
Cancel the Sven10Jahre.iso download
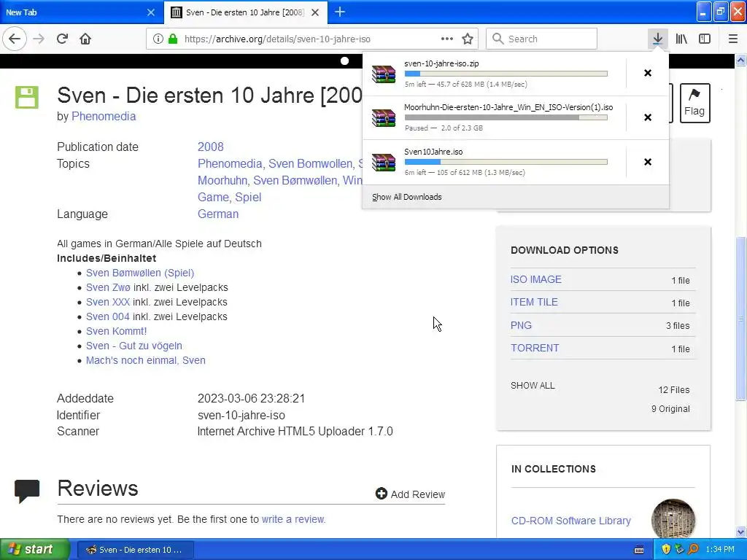click(648, 162)
